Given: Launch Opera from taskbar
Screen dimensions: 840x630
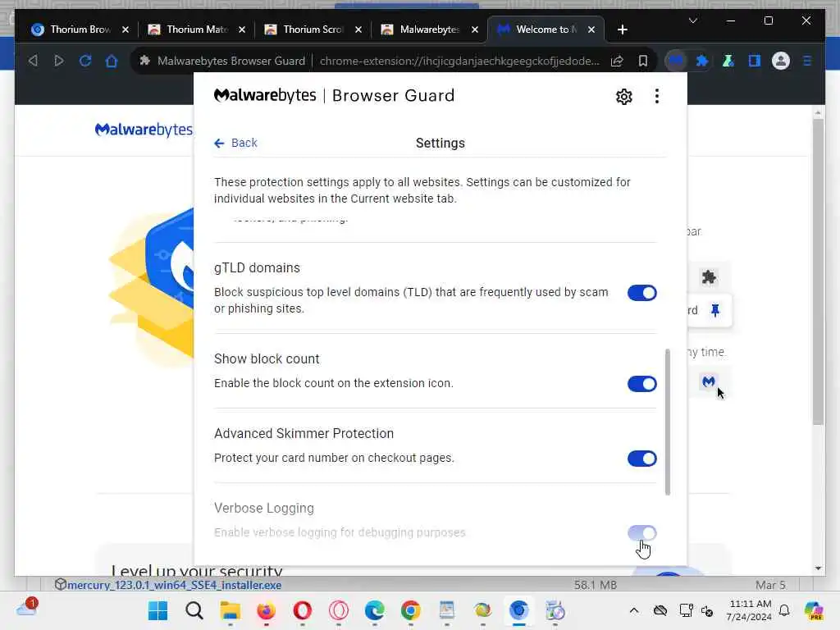Looking at the screenshot, I should point(303,610).
